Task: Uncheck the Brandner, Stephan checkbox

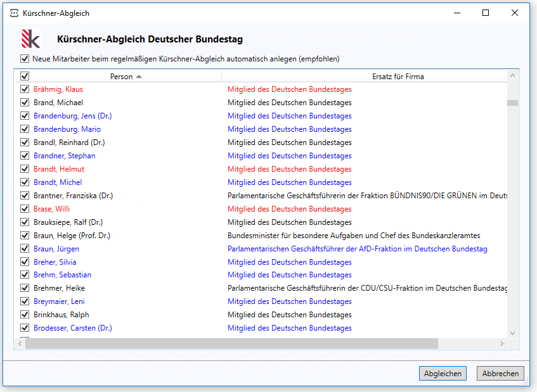Action: (25, 156)
